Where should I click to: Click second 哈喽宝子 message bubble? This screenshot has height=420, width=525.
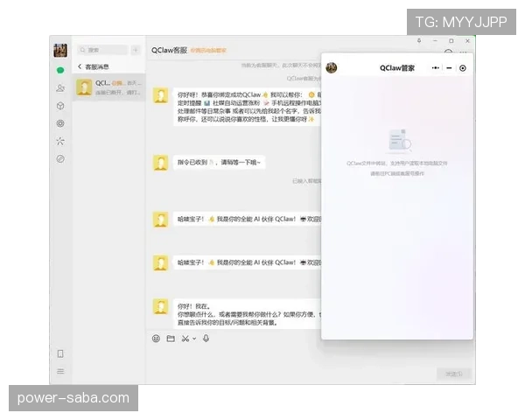[247, 262]
